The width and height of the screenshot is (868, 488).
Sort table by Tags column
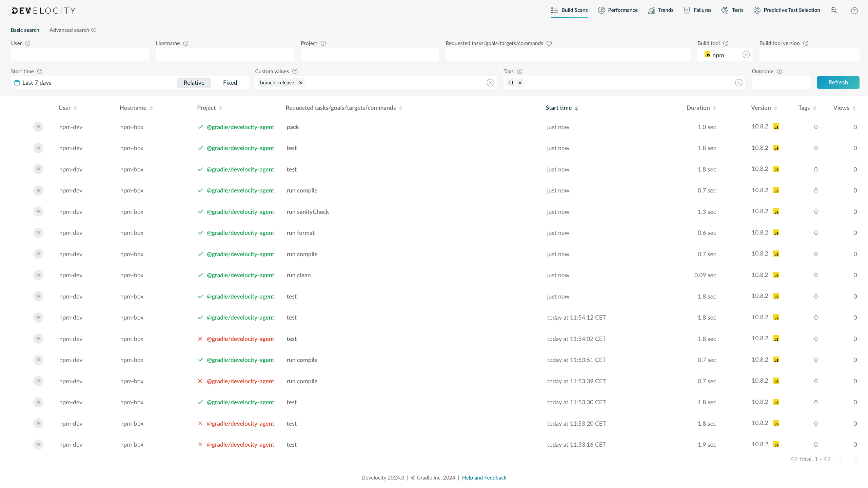[x=807, y=108]
